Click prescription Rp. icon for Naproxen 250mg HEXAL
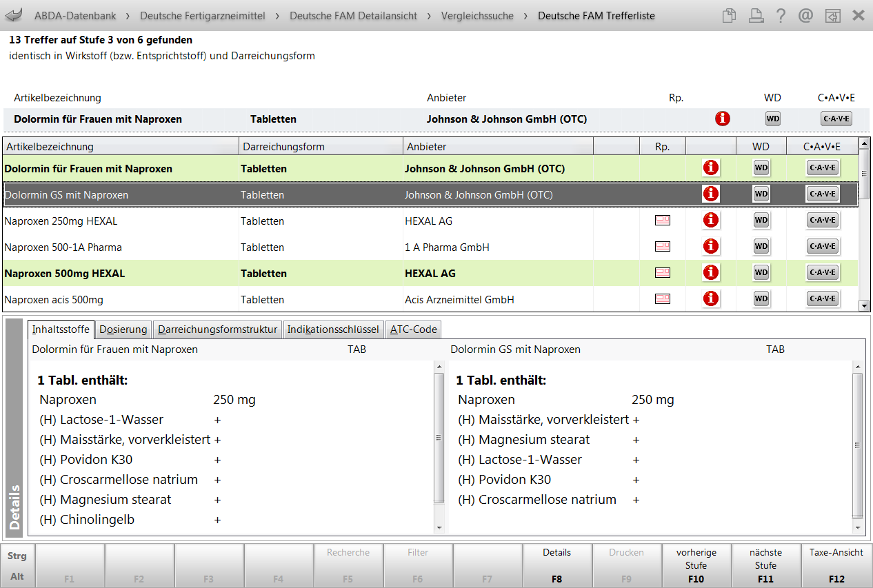The height and width of the screenshot is (588, 873). [662, 221]
